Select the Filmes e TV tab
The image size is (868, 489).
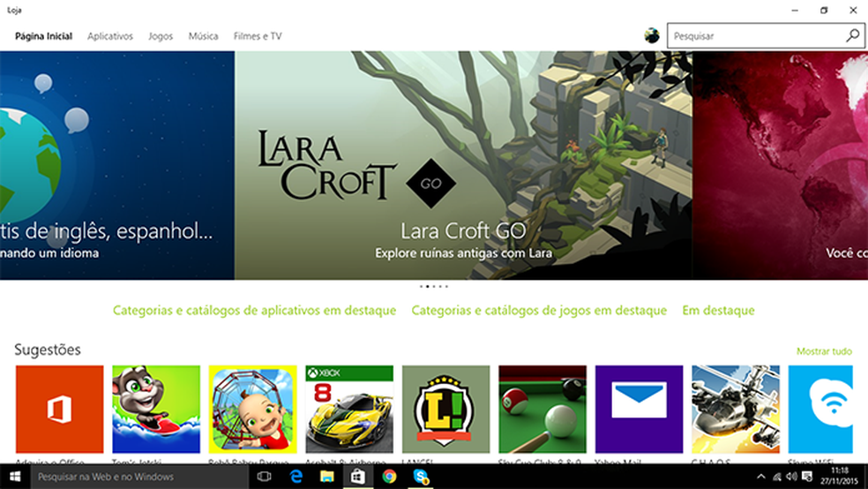[258, 36]
